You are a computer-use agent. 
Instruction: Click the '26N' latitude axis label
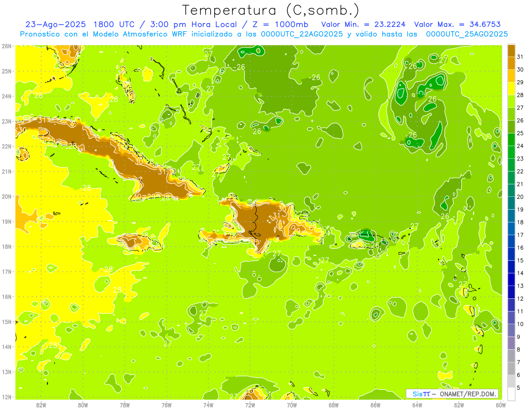click(x=6, y=46)
